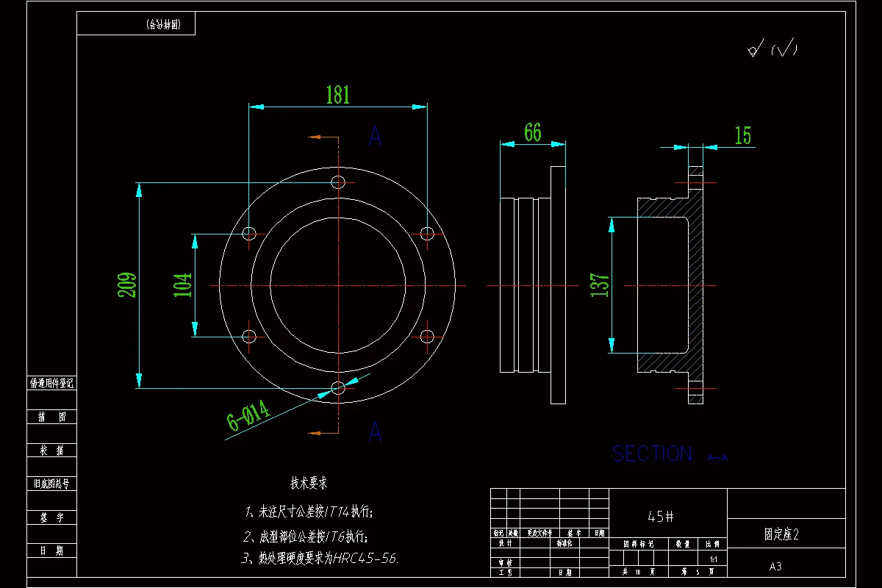Select the surface roughness symbol at top right
Image resolution: width=882 pixels, height=588 pixels.
click(x=772, y=49)
